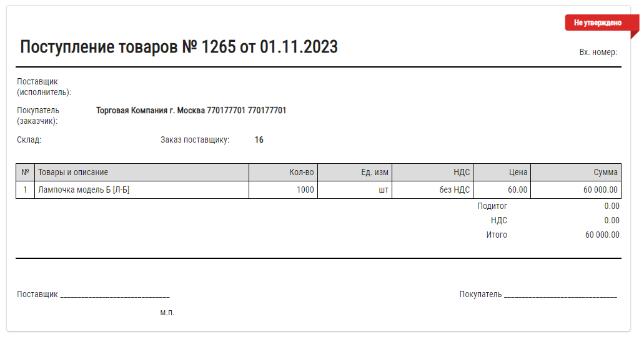
Task: Click the document title 'Поступление товаров № 1265'
Action: [x=127, y=47]
